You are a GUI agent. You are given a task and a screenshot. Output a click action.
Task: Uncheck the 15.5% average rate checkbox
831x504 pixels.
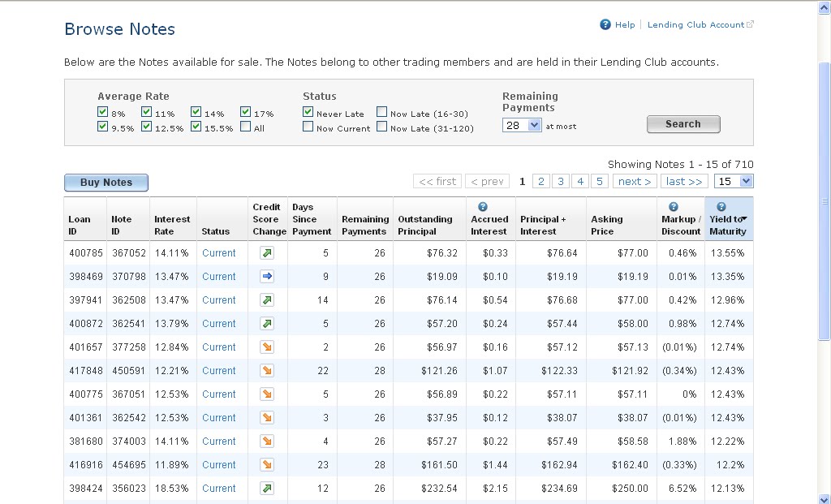point(196,127)
